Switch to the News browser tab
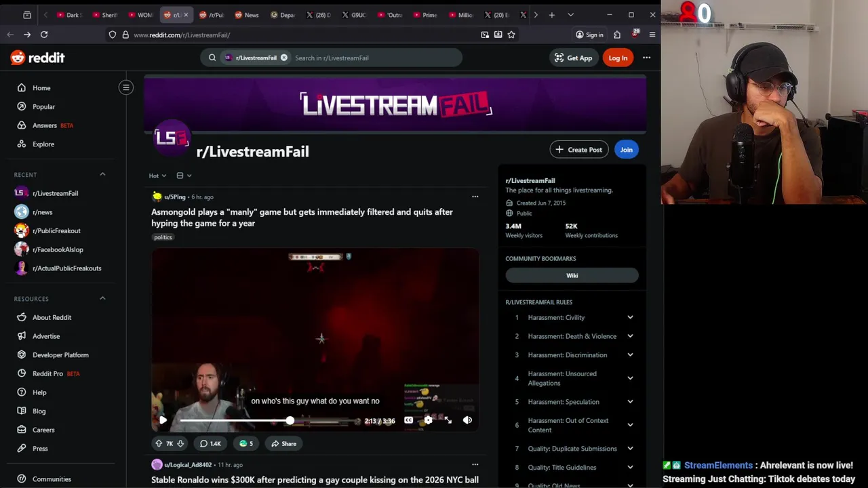The height and width of the screenshot is (488, 868). click(247, 15)
